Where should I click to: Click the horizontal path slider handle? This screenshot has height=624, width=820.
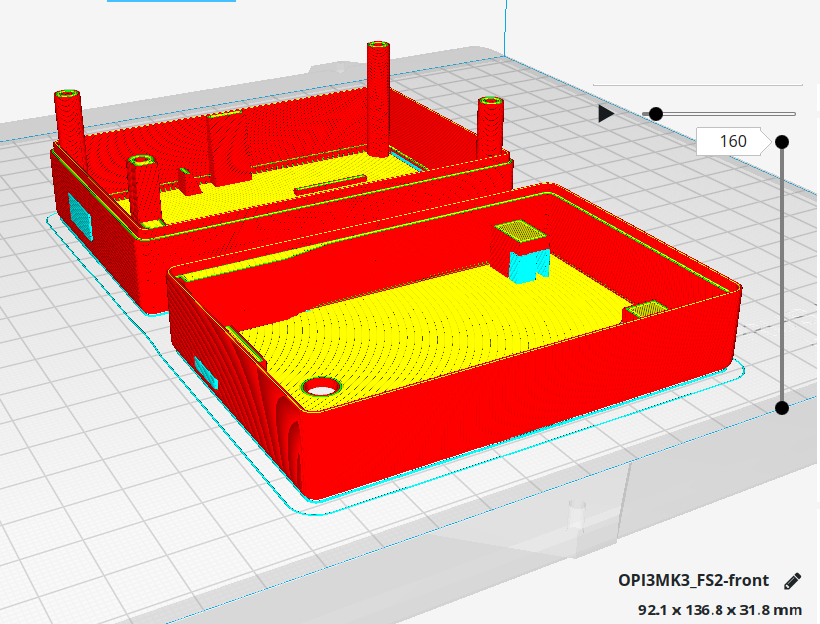656,114
